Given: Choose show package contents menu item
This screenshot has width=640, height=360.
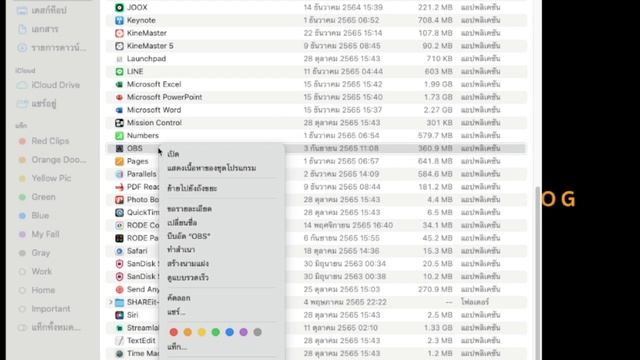Looking at the screenshot, I should coord(211,168).
